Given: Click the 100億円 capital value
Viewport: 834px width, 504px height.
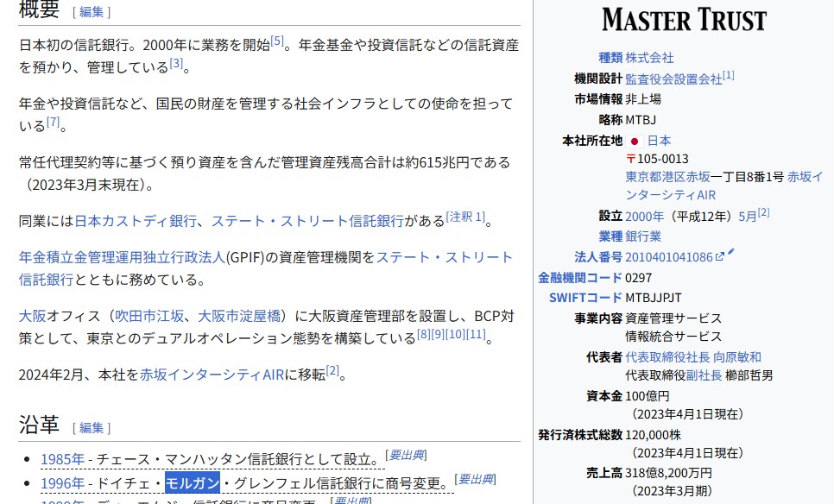Looking at the screenshot, I should tap(647, 396).
